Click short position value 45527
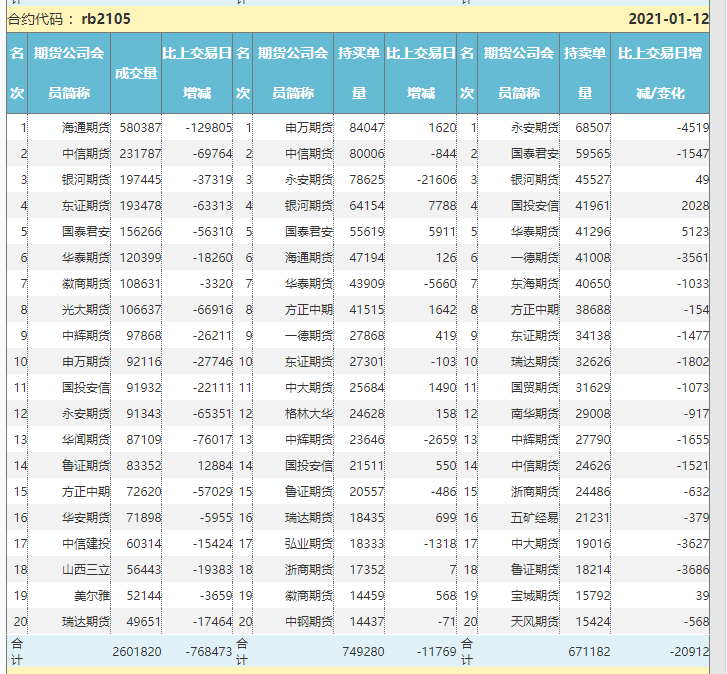The image size is (727, 674). [593, 179]
